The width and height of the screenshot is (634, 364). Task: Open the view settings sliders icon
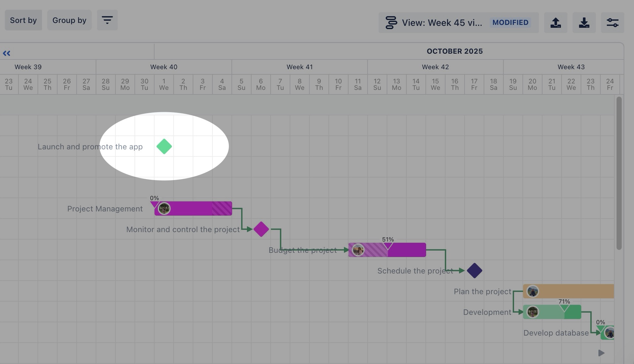coord(612,23)
